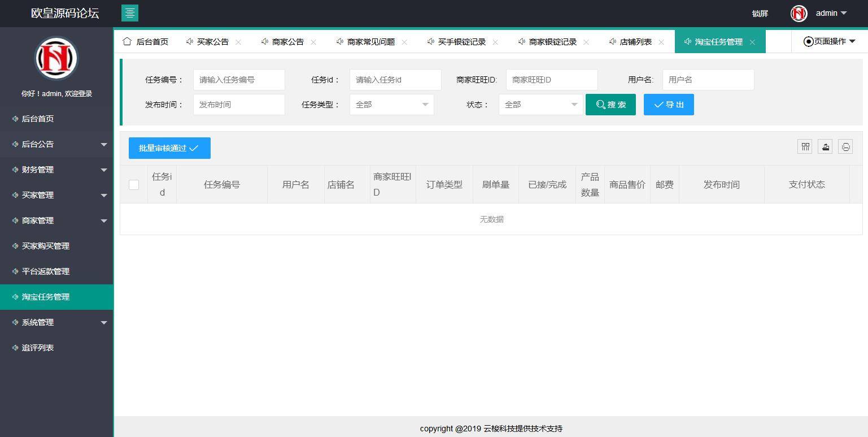The width and height of the screenshot is (868, 437).
Task: Open the 页面操作 menu on the right
Action: pyautogui.click(x=829, y=41)
